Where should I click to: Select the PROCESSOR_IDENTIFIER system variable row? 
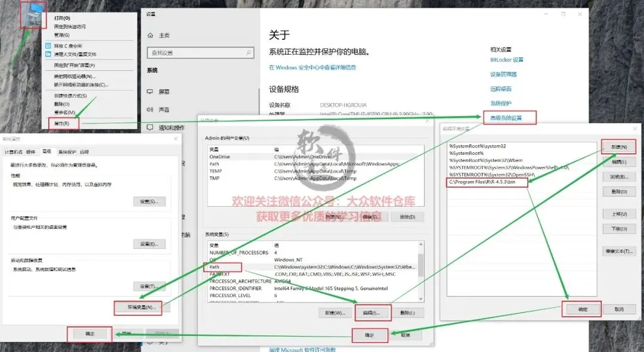pos(313,288)
